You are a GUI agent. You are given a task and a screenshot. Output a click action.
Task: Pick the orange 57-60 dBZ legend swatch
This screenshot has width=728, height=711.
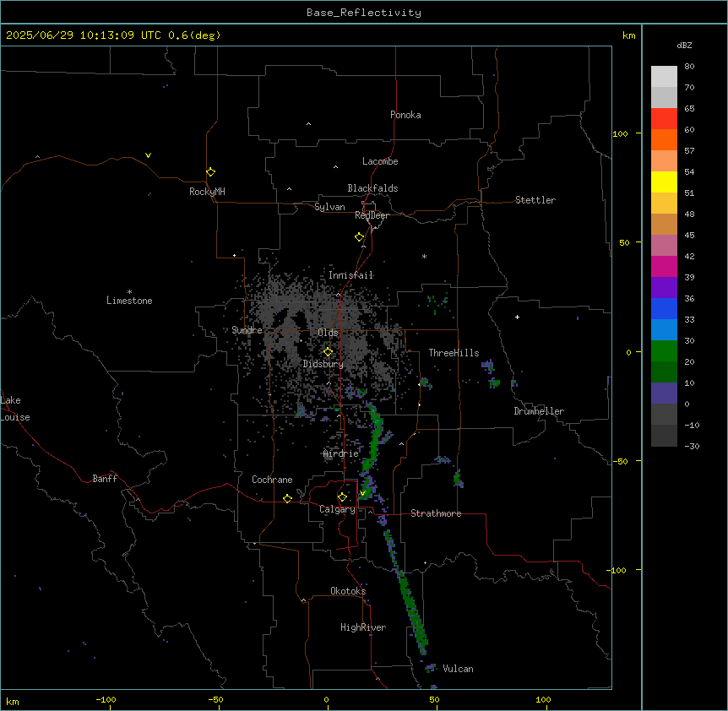(664, 139)
